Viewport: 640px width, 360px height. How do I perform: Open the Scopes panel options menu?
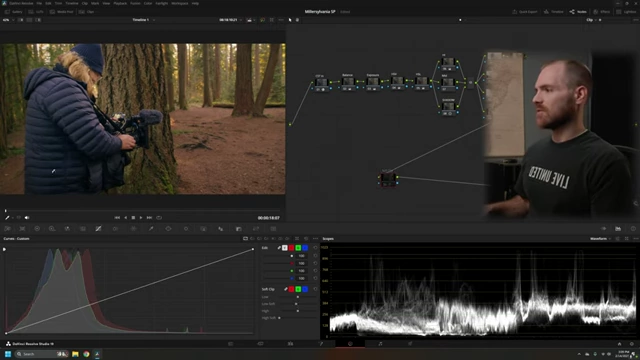coord(635,238)
